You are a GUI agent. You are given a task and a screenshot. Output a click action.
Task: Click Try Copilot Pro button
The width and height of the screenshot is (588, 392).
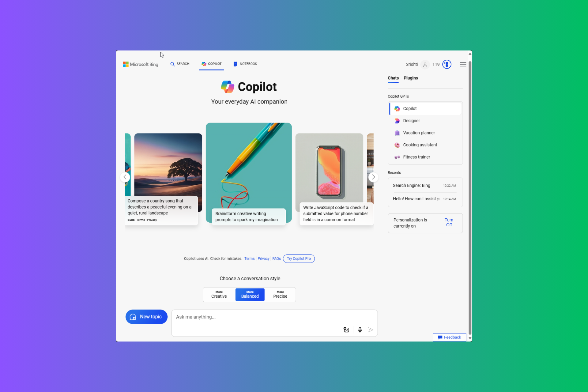click(x=298, y=258)
